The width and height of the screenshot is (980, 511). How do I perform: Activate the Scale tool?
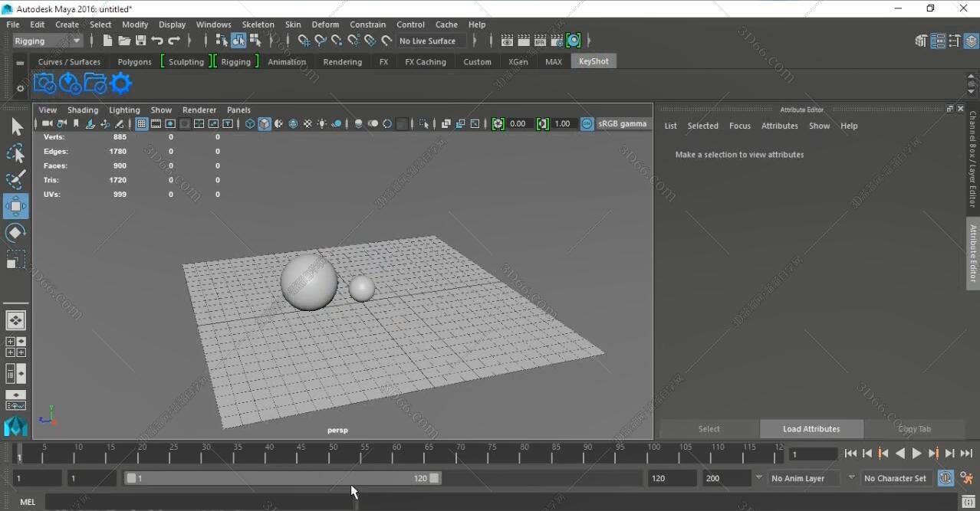pyautogui.click(x=16, y=260)
